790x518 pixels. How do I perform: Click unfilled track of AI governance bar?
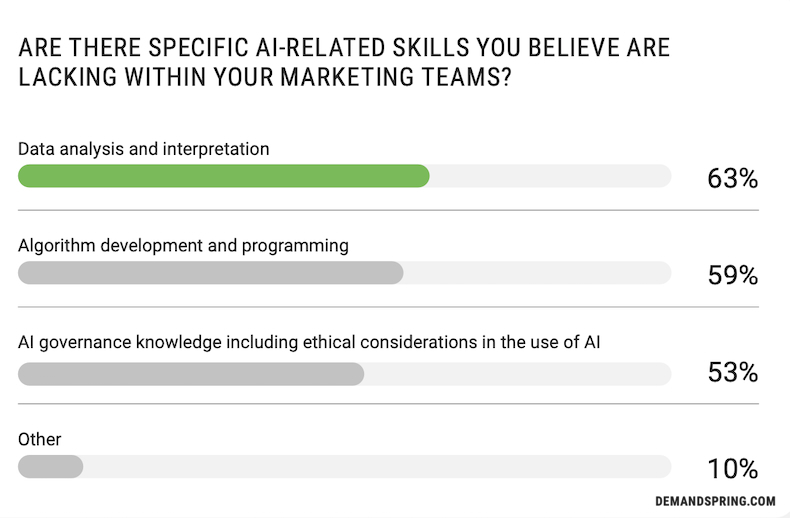517,374
